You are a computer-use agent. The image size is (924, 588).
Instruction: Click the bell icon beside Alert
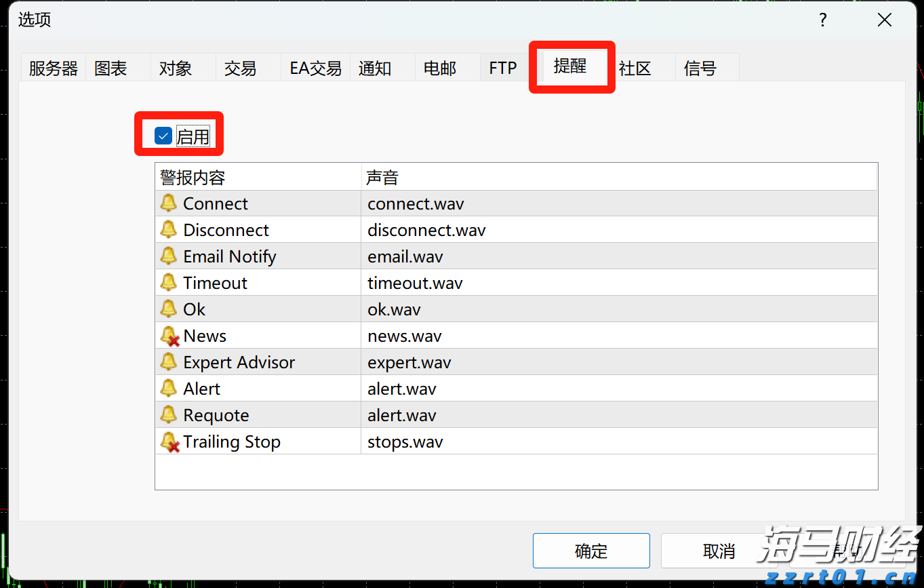(x=168, y=388)
